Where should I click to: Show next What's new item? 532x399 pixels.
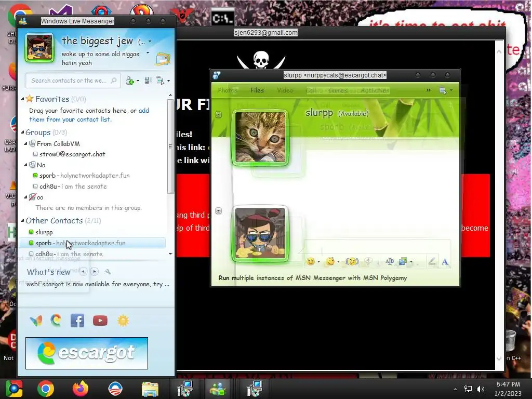pos(95,271)
